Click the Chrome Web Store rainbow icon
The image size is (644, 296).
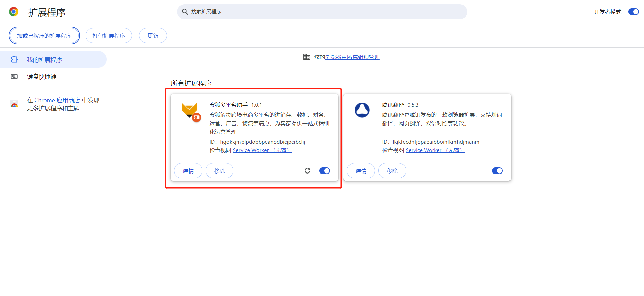14,104
